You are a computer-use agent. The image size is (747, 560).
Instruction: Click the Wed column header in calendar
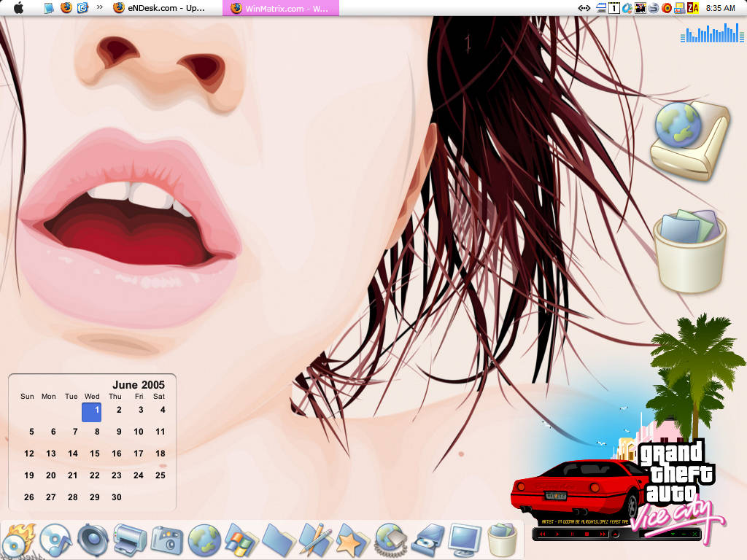click(92, 396)
